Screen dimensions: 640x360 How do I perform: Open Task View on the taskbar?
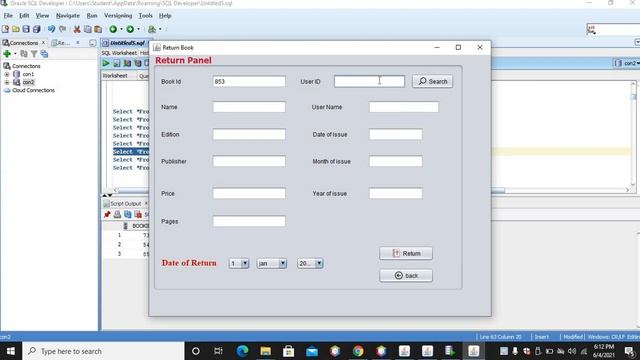[218, 351]
